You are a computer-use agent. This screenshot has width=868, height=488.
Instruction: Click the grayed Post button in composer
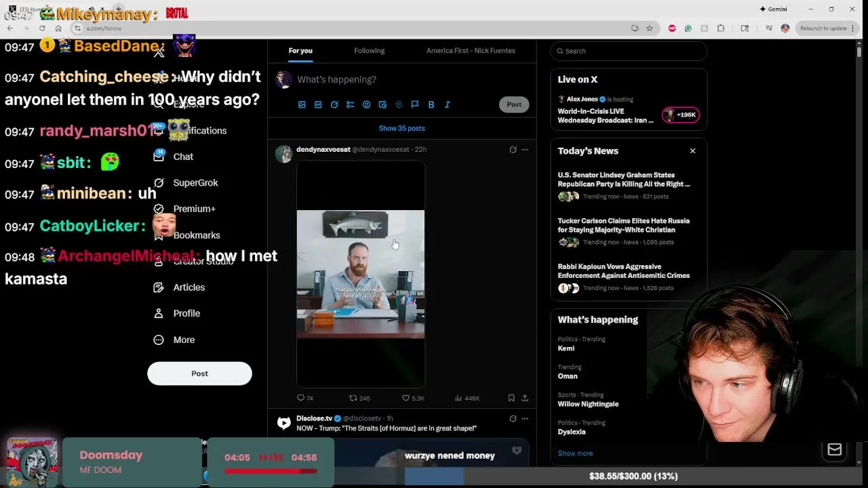click(x=514, y=104)
